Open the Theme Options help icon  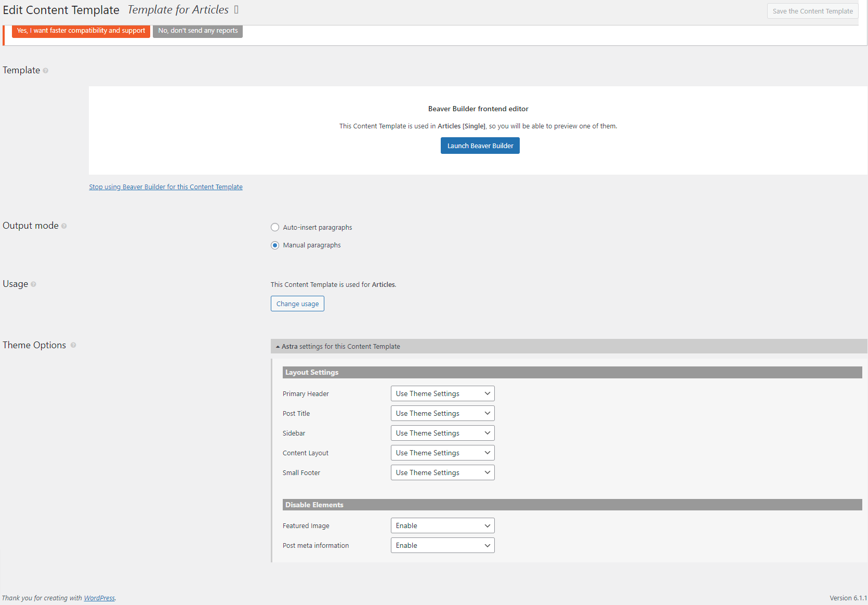pos(73,345)
